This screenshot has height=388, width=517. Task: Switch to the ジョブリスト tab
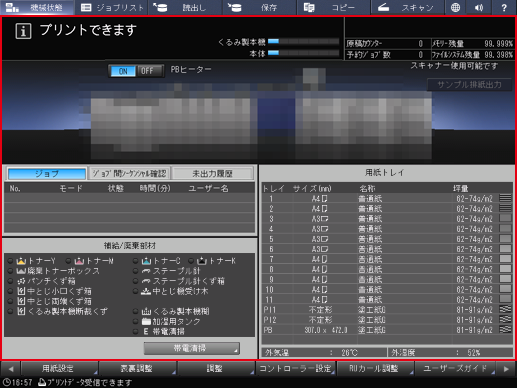point(111,7)
